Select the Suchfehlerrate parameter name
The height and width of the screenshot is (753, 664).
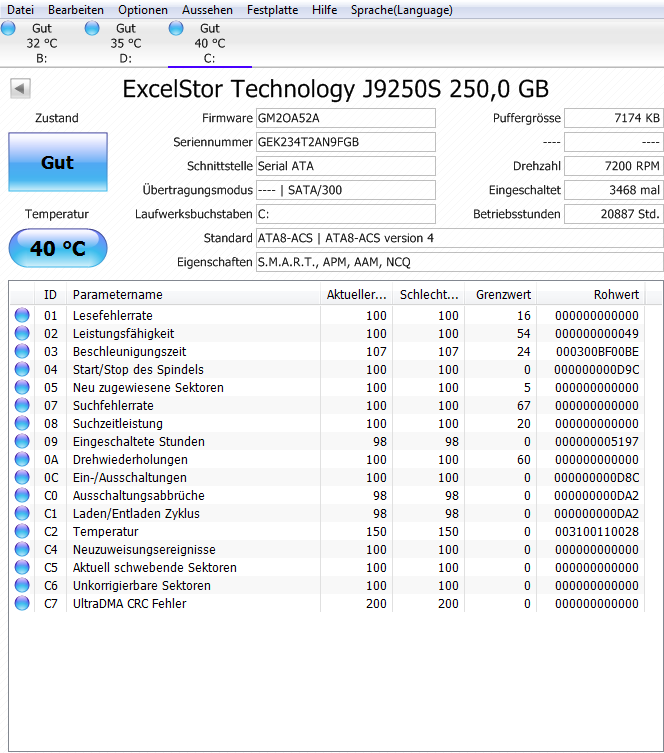pyautogui.click(x=113, y=405)
